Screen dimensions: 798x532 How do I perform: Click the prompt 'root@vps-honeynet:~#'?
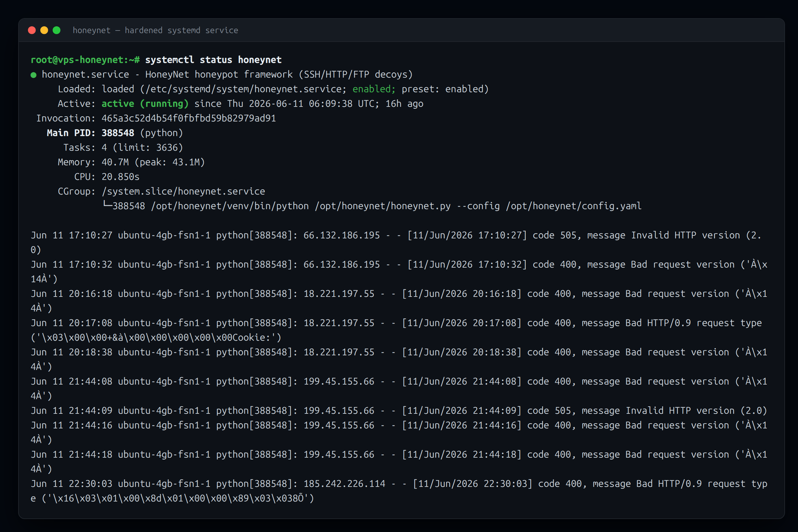(85, 60)
